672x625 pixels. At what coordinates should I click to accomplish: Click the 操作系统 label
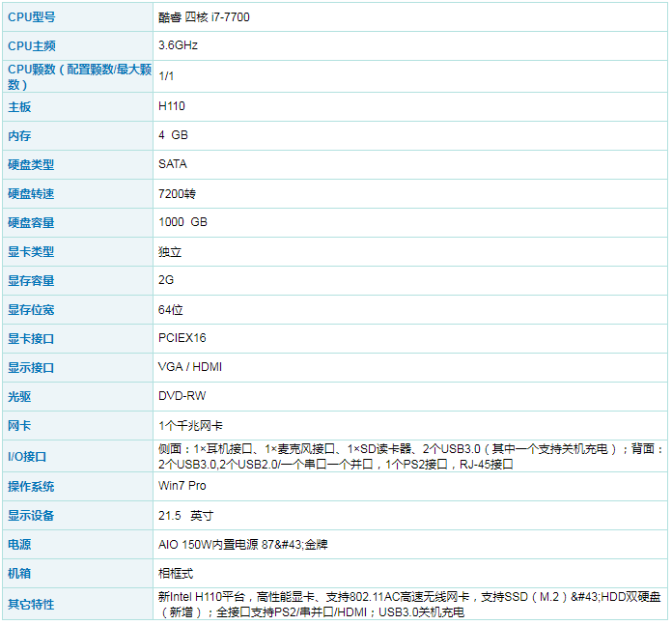[31, 487]
